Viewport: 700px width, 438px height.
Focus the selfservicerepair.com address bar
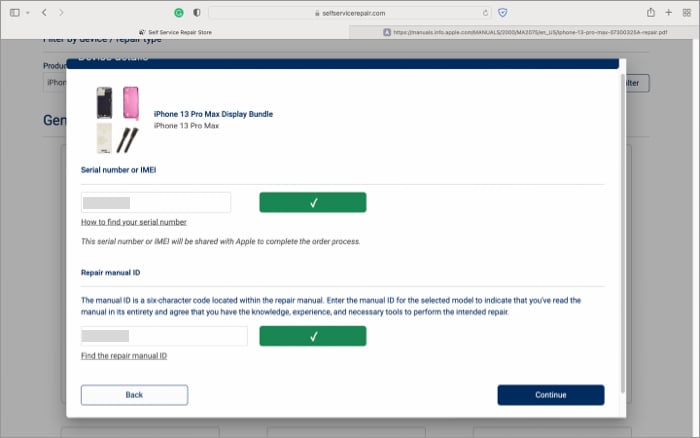350,13
